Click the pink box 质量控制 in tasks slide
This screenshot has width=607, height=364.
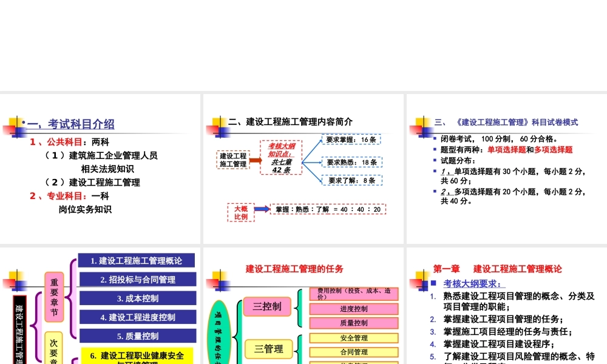[x=354, y=323]
